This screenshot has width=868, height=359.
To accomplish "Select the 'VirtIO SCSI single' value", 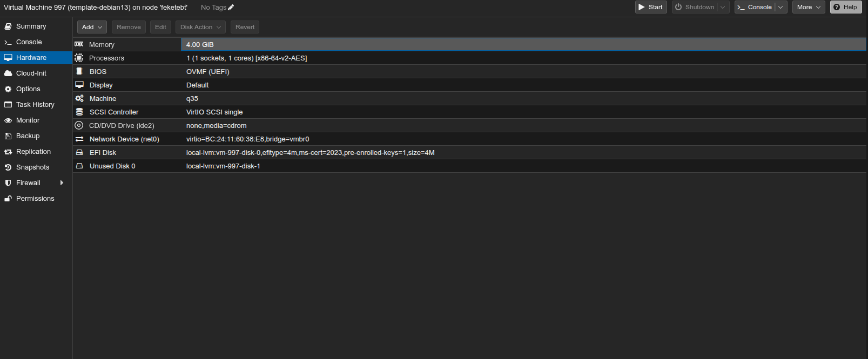I will tap(214, 112).
